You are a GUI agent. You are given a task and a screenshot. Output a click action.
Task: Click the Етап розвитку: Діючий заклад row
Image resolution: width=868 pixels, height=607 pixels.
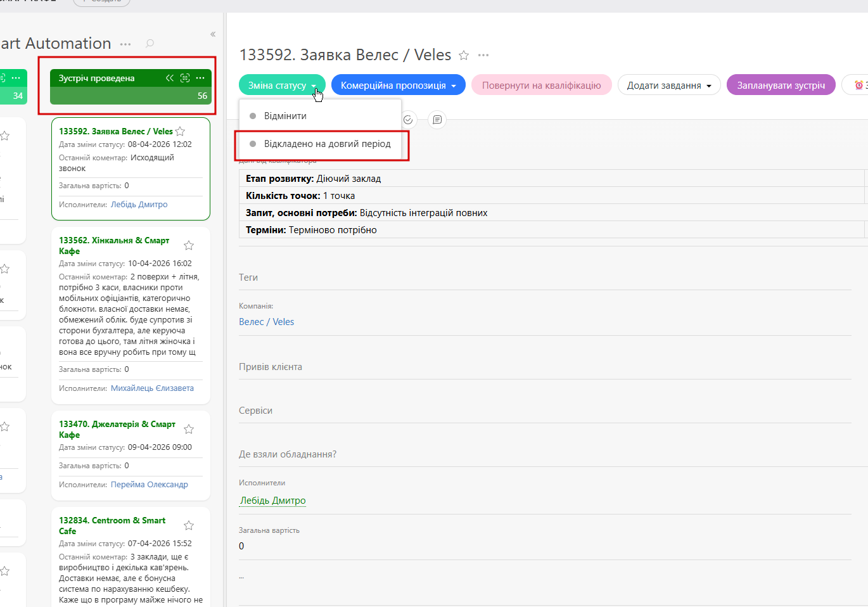[552, 179]
